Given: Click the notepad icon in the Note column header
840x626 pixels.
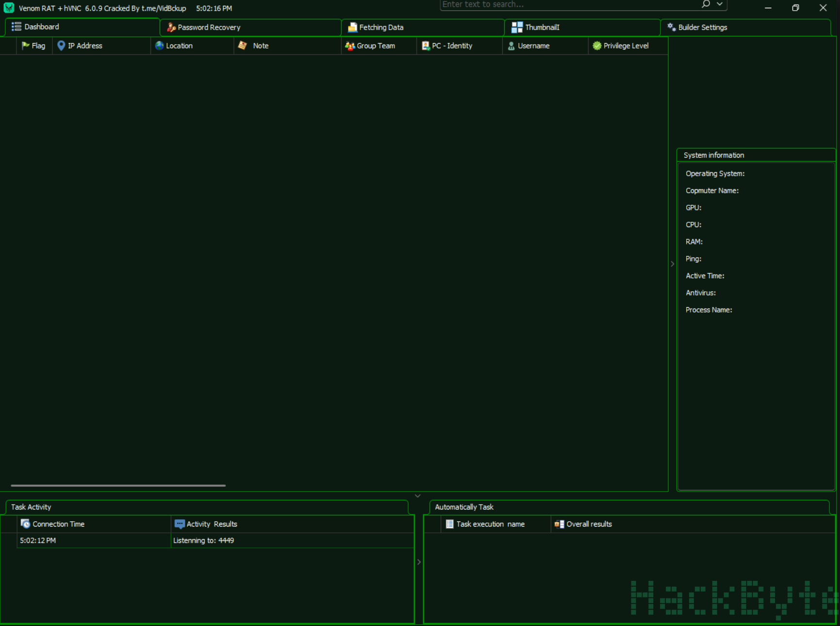Looking at the screenshot, I should click(x=243, y=46).
